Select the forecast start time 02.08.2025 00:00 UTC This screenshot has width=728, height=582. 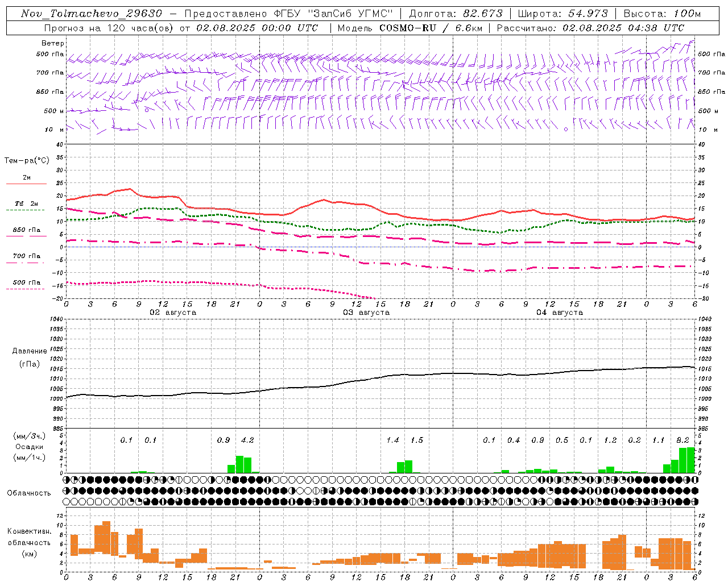(x=257, y=28)
